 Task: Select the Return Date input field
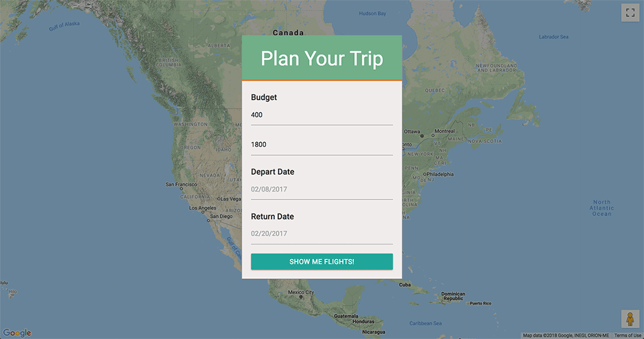322,234
